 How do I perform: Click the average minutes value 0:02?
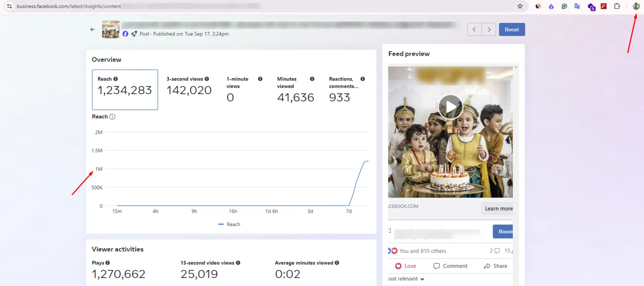click(287, 274)
